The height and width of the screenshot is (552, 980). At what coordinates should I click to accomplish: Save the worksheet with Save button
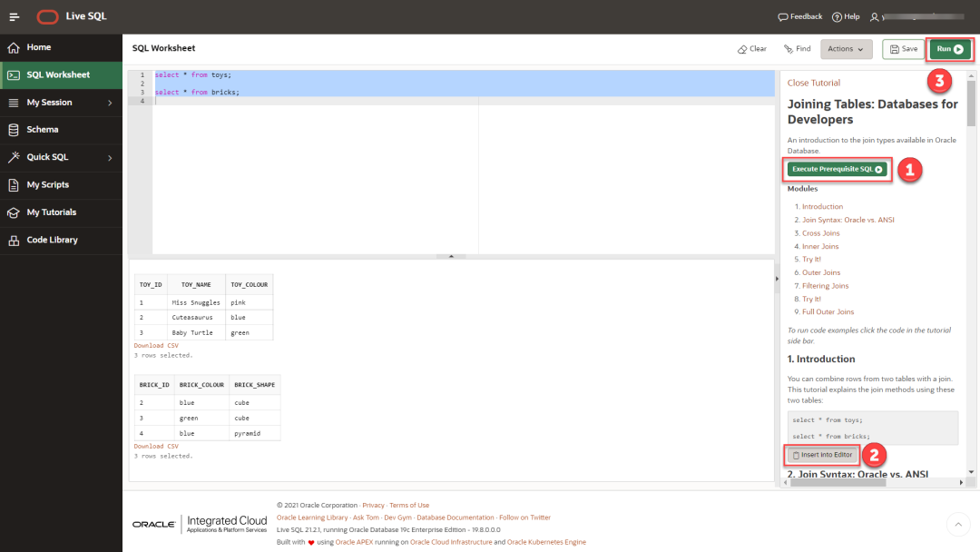tap(903, 49)
